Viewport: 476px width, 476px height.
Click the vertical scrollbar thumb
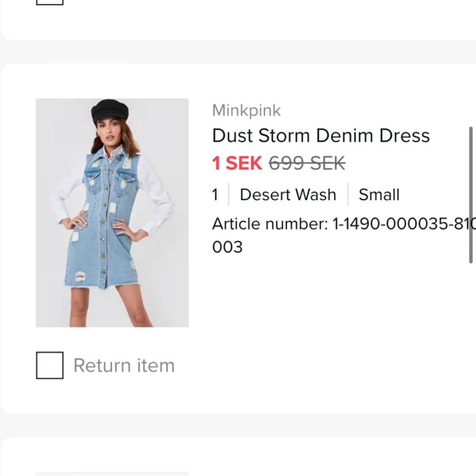(x=470, y=195)
